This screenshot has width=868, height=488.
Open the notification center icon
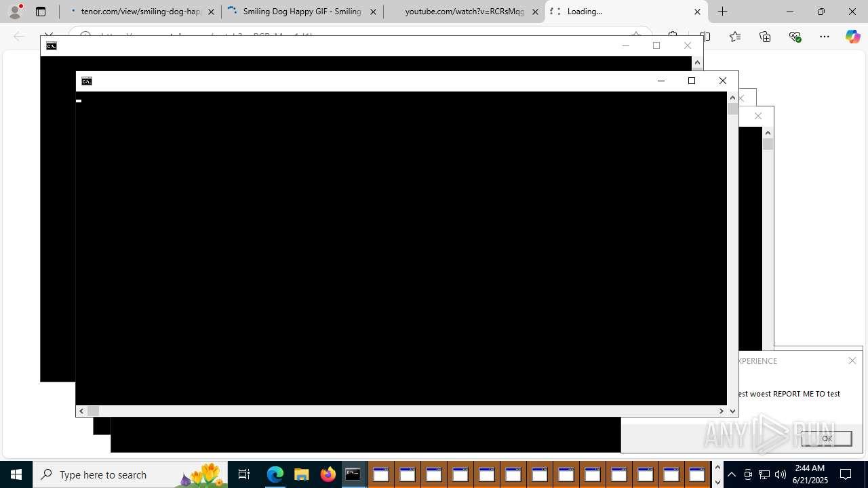pyautogui.click(x=846, y=474)
